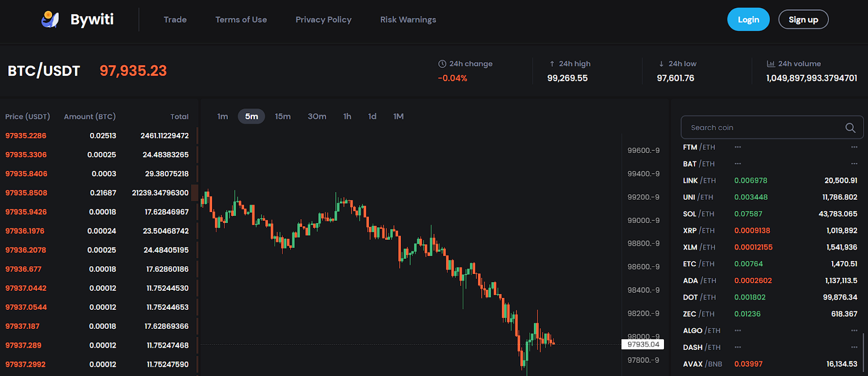Click the Sign up button
Viewport: 868px width, 376px height.
pos(803,20)
